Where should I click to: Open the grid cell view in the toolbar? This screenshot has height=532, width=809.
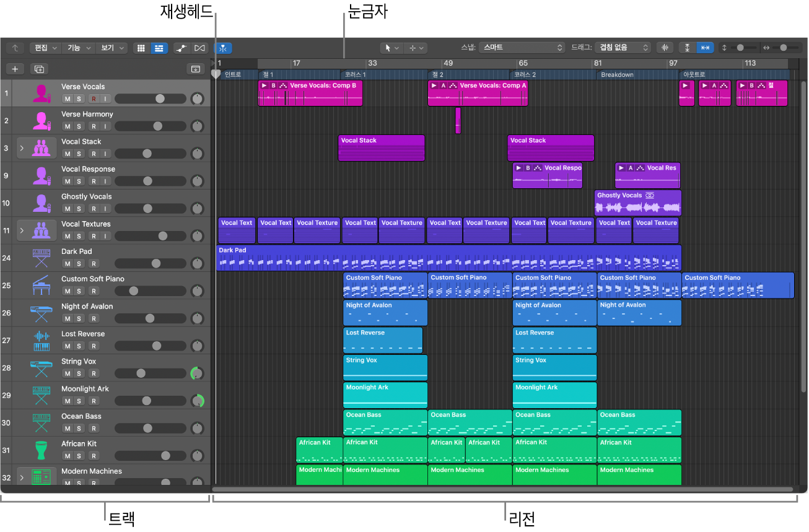(140, 48)
